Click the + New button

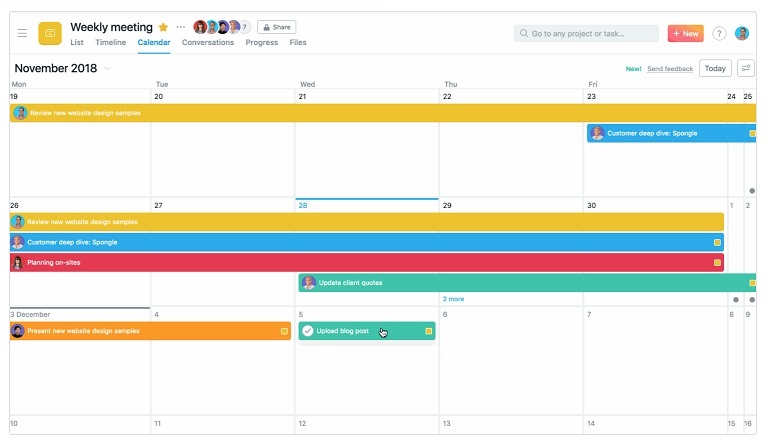coord(685,33)
